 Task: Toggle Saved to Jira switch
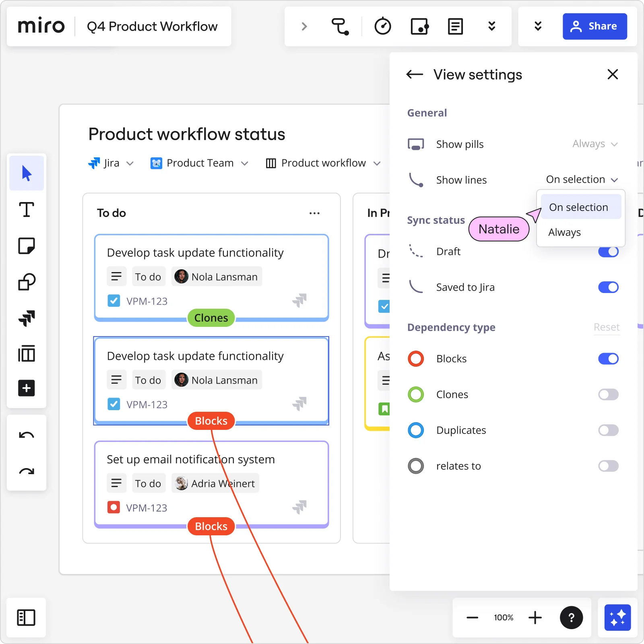pos(608,287)
